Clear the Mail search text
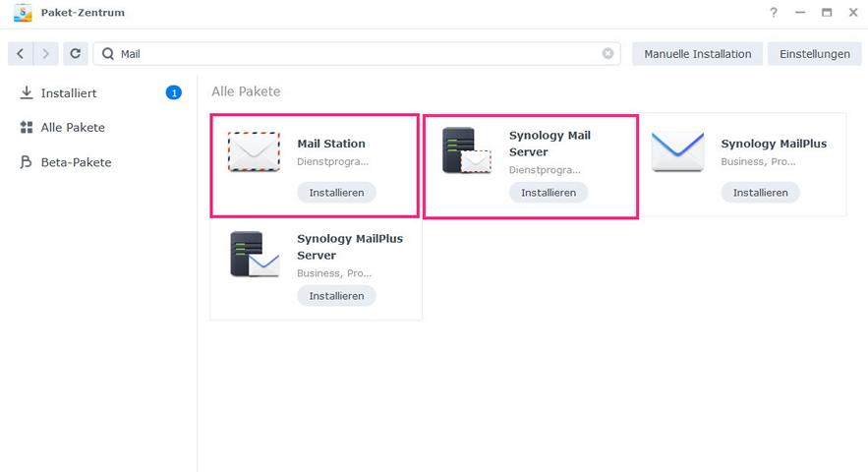The image size is (868, 472). (608, 53)
